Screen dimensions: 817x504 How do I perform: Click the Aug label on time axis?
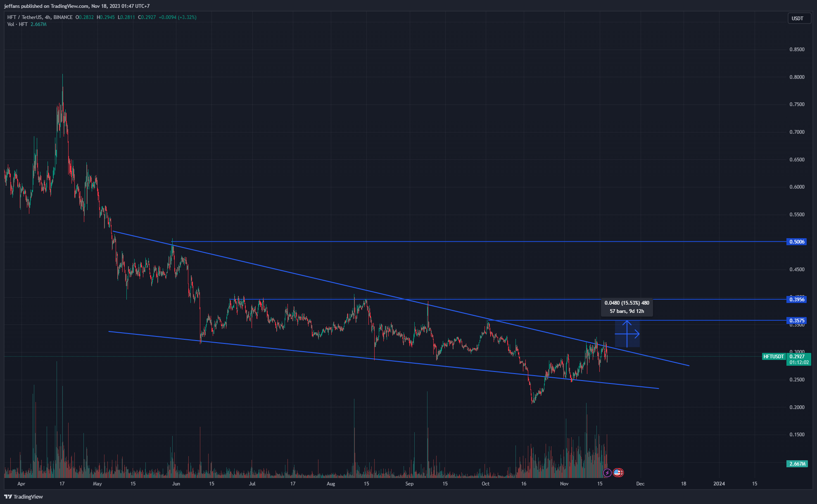click(x=331, y=484)
